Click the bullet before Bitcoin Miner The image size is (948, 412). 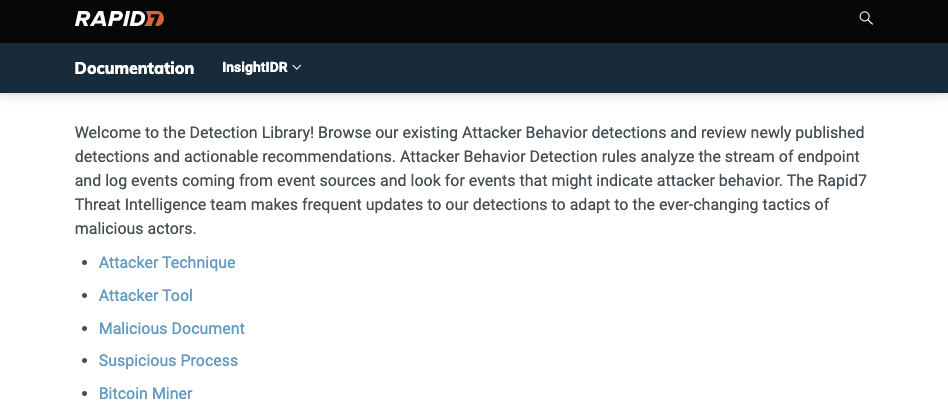click(83, 394)
